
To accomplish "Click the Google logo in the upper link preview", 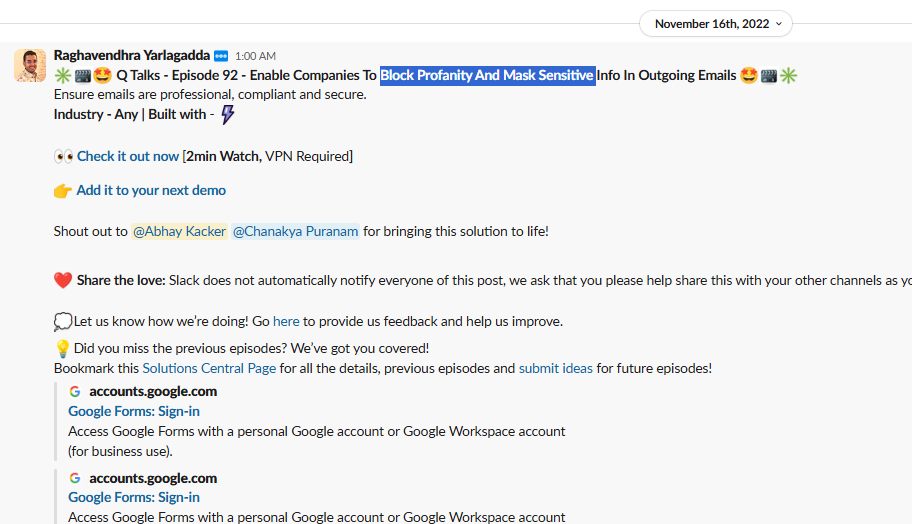I will pos(75,392).
